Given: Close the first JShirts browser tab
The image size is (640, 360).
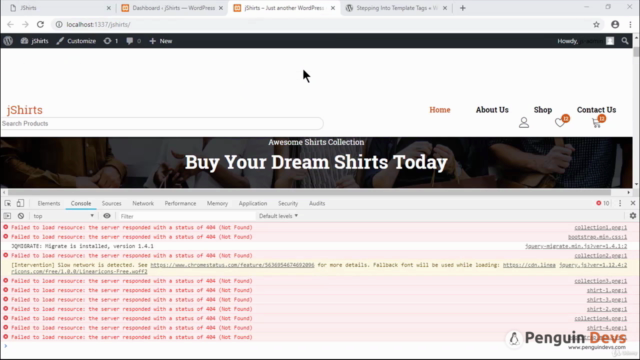Looking at the screenshot, I should tap(109, 8).
